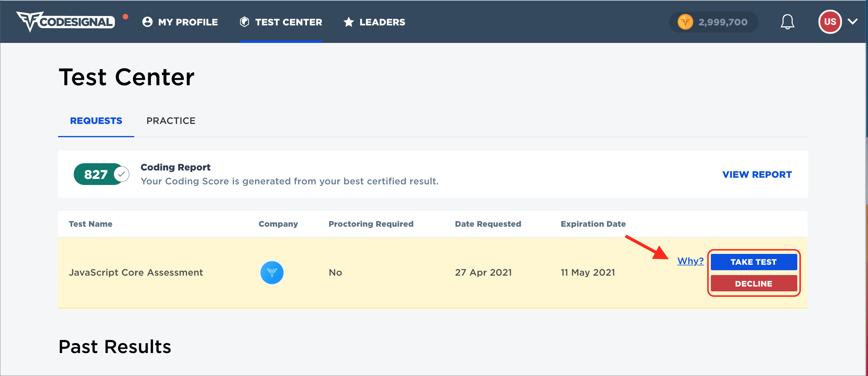Click the Why? link
The image size is (868, 376).
[690, 261]
